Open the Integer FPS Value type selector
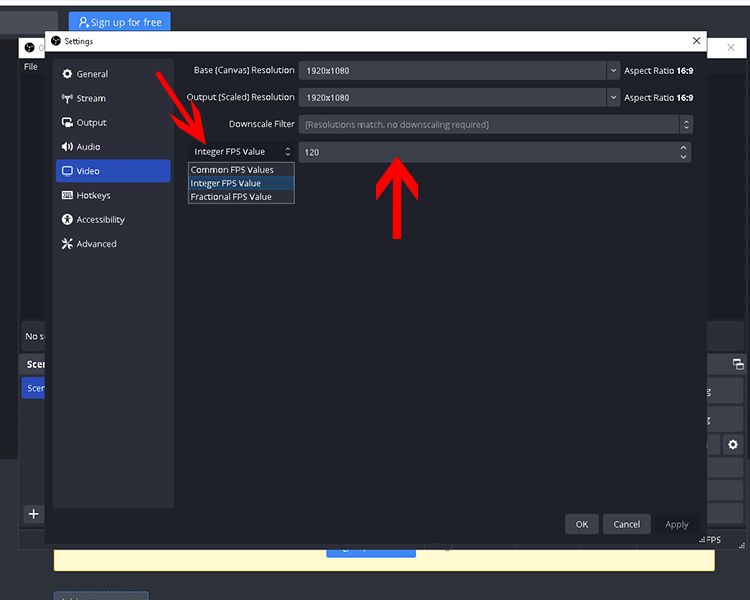This screenshot has width=750, height=600. 242,152
